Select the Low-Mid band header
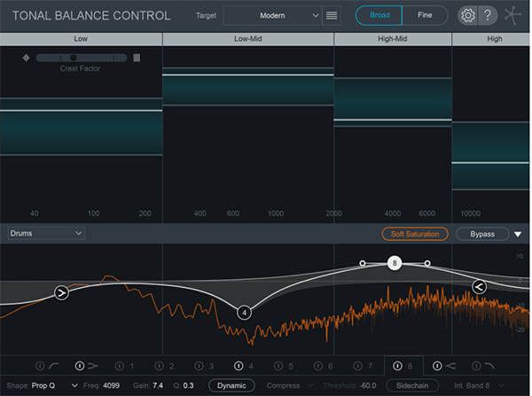Viewport: 532px width, 396px height. [x=248, y=39]
